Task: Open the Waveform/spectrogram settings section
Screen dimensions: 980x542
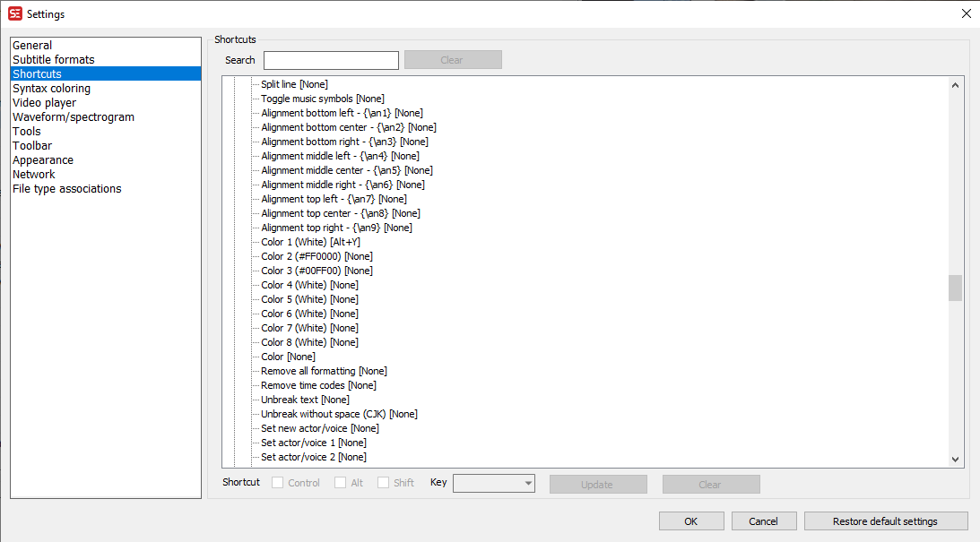Action: pos(73,116)
